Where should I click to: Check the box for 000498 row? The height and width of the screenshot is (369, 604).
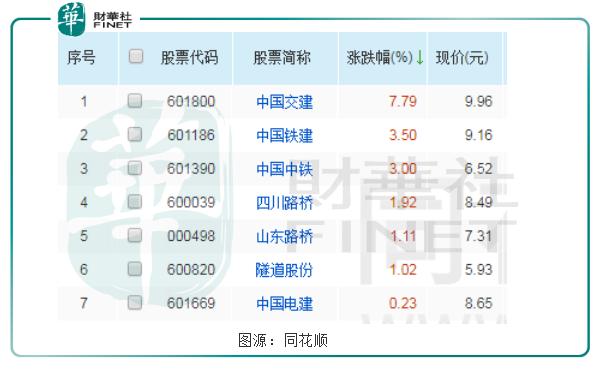[135, 235]
